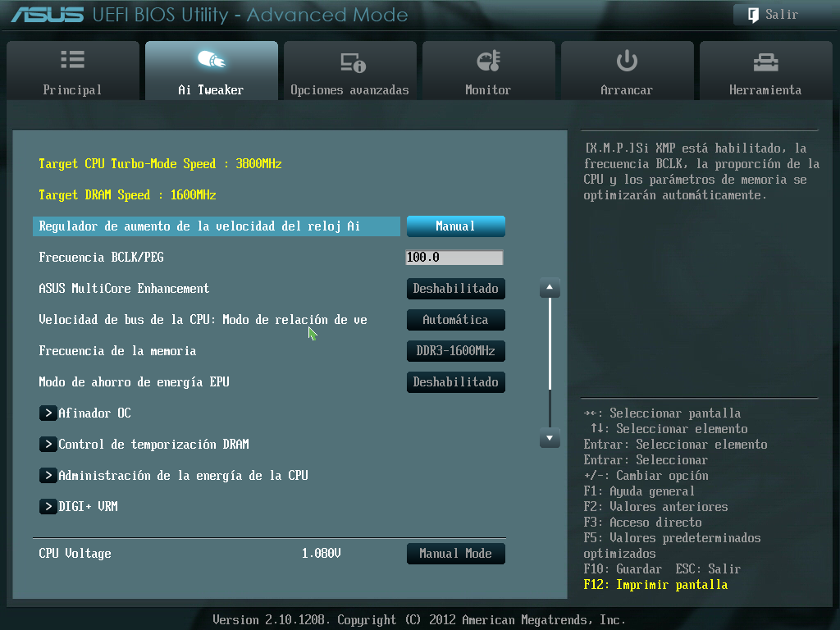Select the Regulador de aumento de la velocidad row

tap(217, 226)
